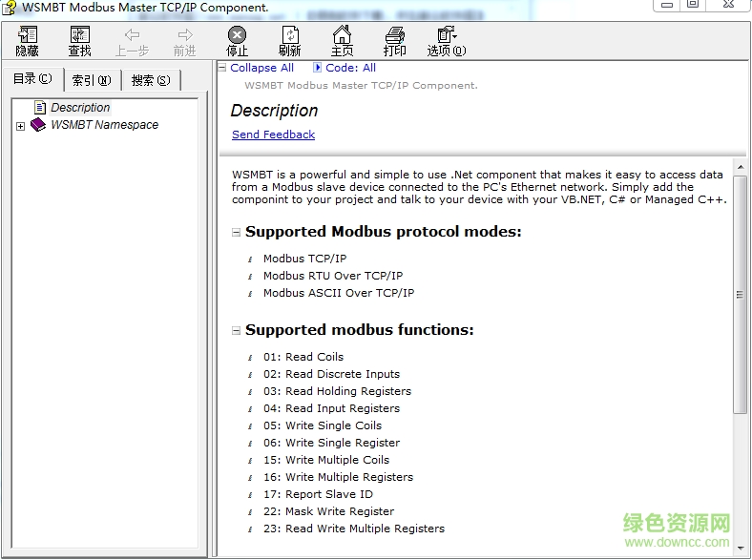Click the Description page title

tap(274, 111)
